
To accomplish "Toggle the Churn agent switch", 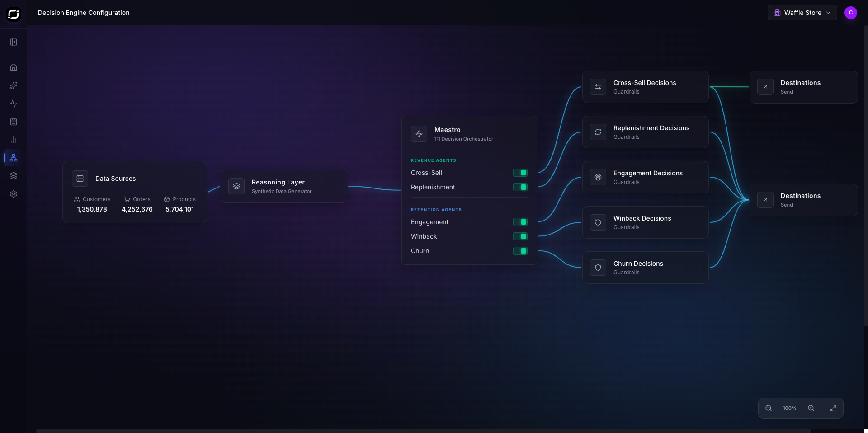I will point(520,251).
